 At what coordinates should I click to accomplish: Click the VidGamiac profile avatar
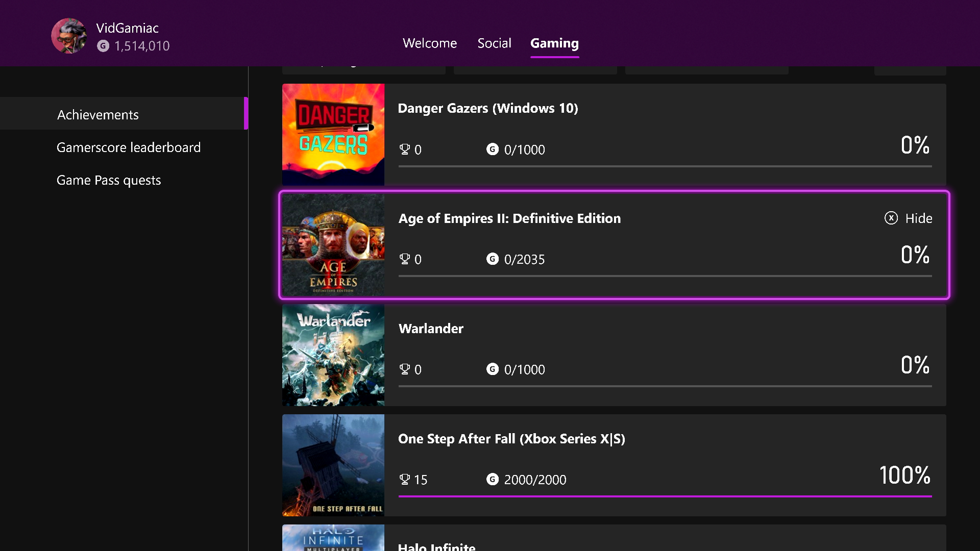[69, 36]
